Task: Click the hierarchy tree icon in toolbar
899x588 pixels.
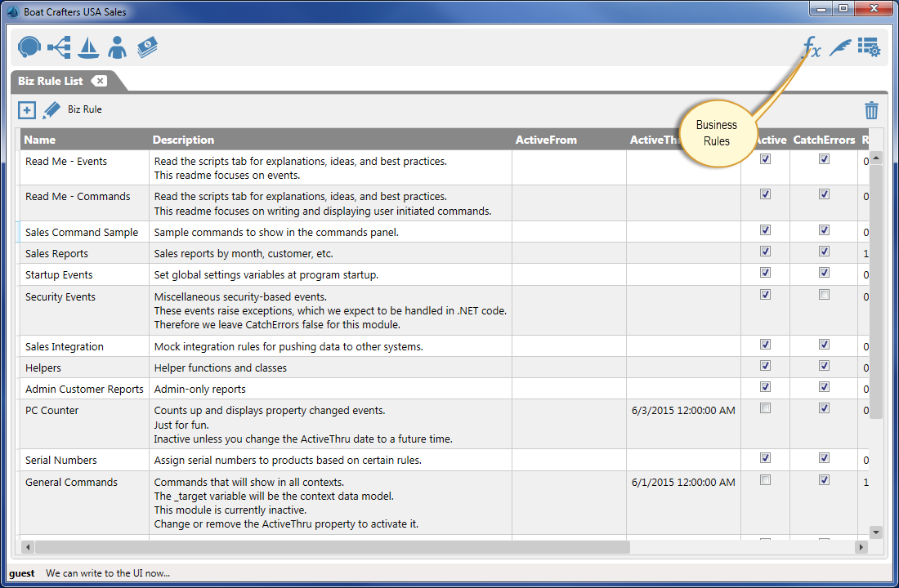Action: [59, 47]
